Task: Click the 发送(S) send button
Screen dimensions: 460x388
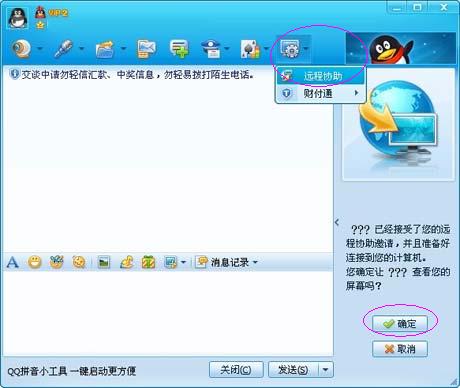Action: 294,370
